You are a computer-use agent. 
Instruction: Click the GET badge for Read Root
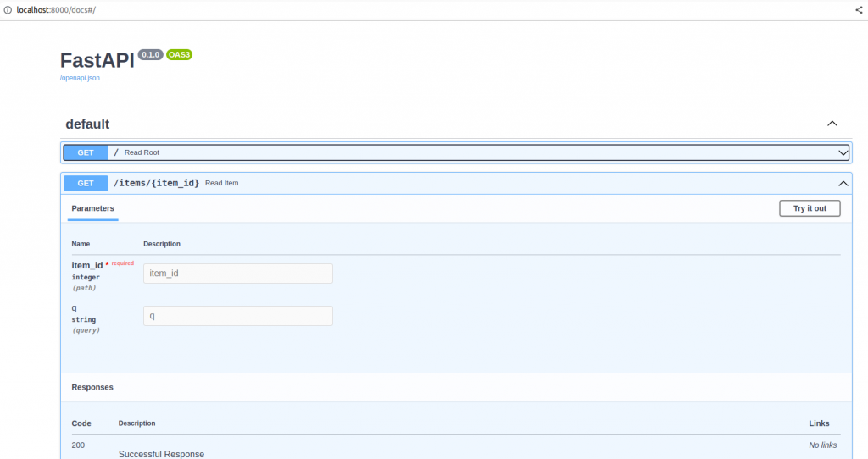(x=86, y=152)
